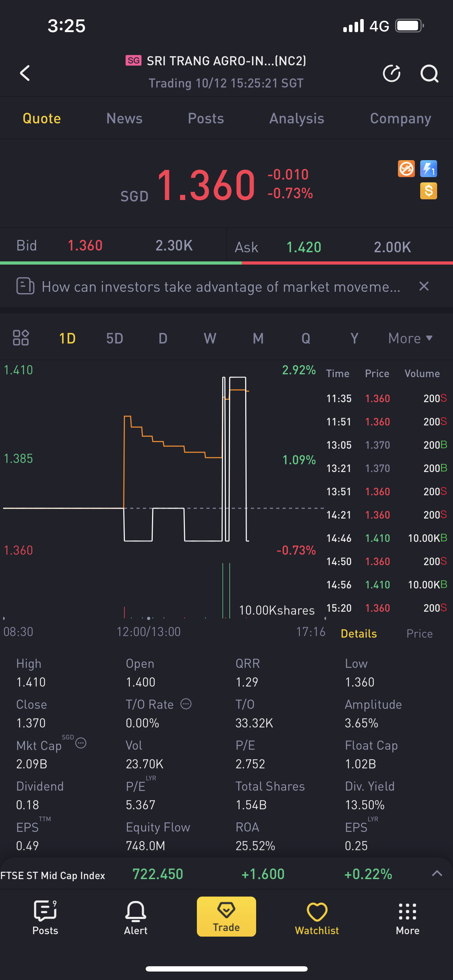Tap the large 1.360 SGD price

206,185
